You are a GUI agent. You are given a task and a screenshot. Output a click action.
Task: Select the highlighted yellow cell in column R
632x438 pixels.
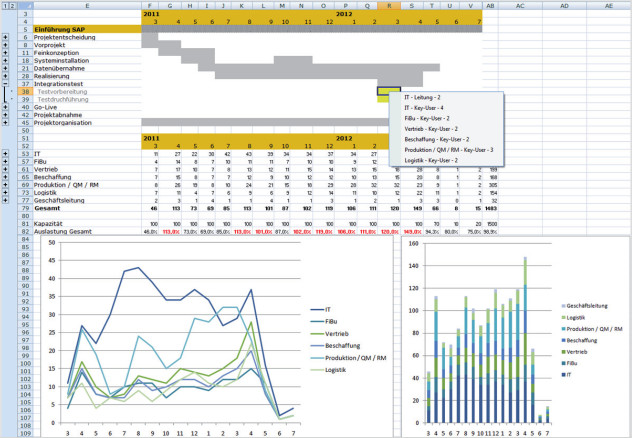[389, 91]
